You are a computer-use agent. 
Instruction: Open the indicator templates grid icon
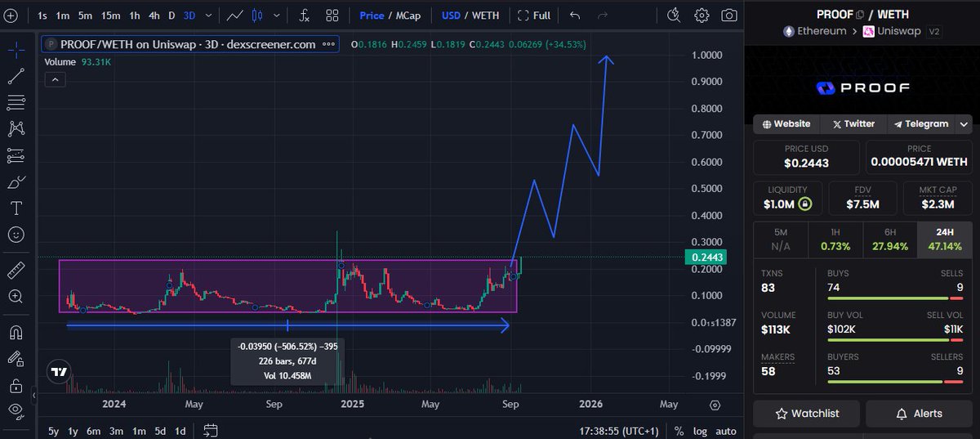332,15
